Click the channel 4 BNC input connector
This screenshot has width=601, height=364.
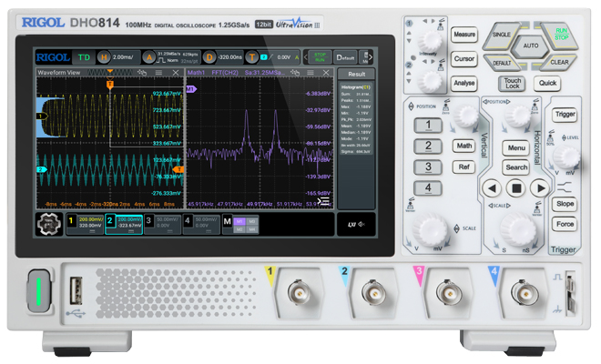pyautogui.click(x=524, y=294)
